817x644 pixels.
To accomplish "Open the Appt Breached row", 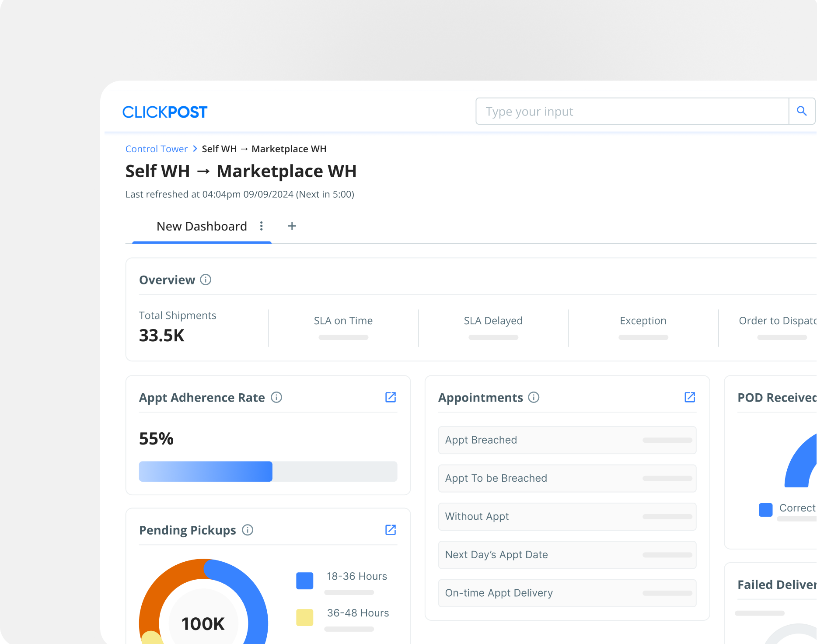I will coord(567,440).
